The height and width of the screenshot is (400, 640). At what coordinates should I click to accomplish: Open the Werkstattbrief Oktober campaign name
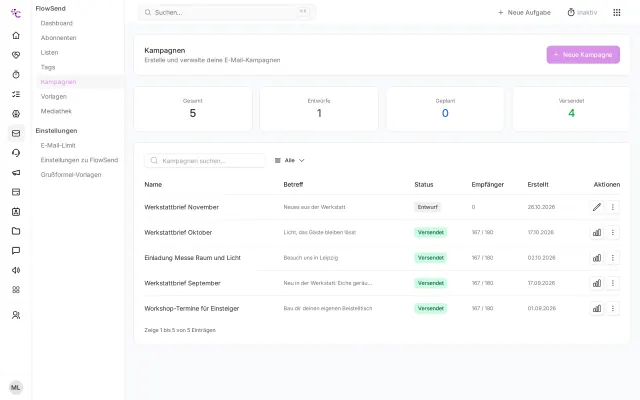click(x=178, y=233)
